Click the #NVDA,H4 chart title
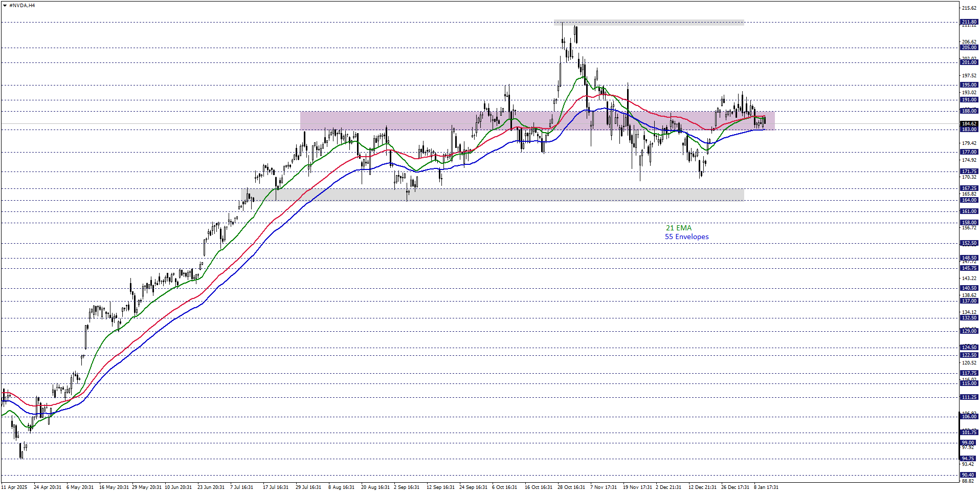 (22, 6)
